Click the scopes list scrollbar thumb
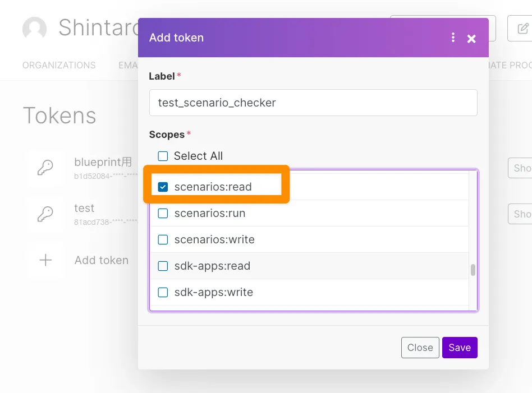532x393 pixels. point(473,270)
